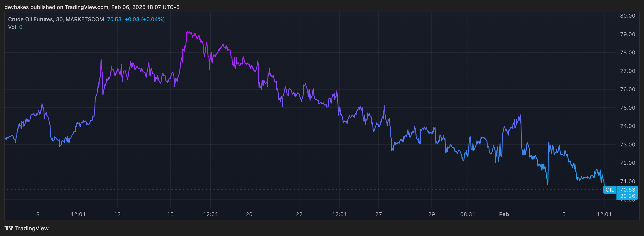
Task: Click the current price tag 70.53
Action: click(627, 190)
